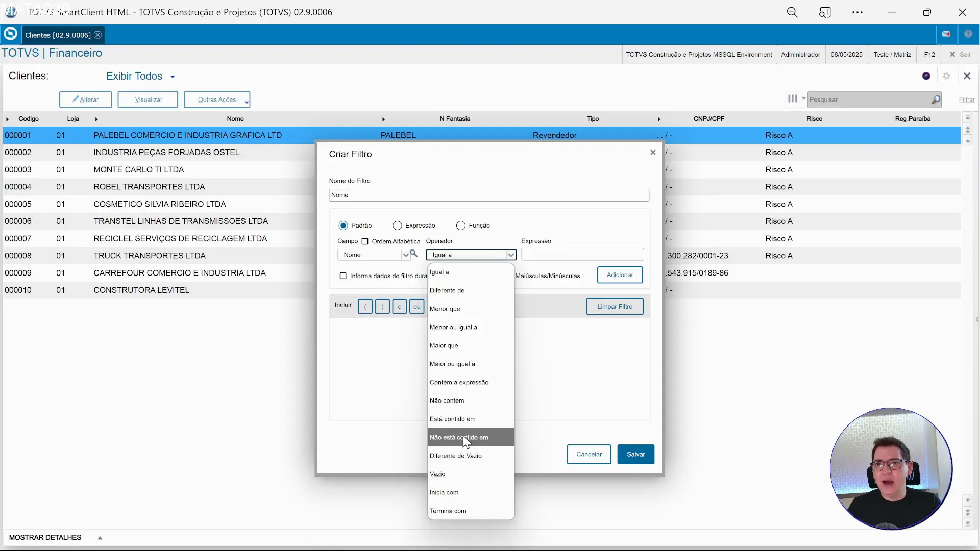The height and width of the screenshot is (551, 980).
Task: Click the Nome do Filtro input field
Action: coord(488,195)
